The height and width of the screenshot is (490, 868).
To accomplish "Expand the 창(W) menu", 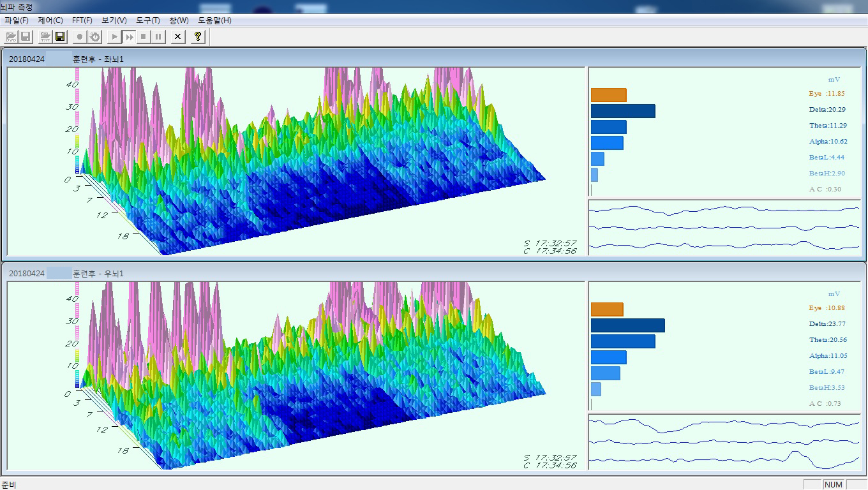I will pos(179,20).
